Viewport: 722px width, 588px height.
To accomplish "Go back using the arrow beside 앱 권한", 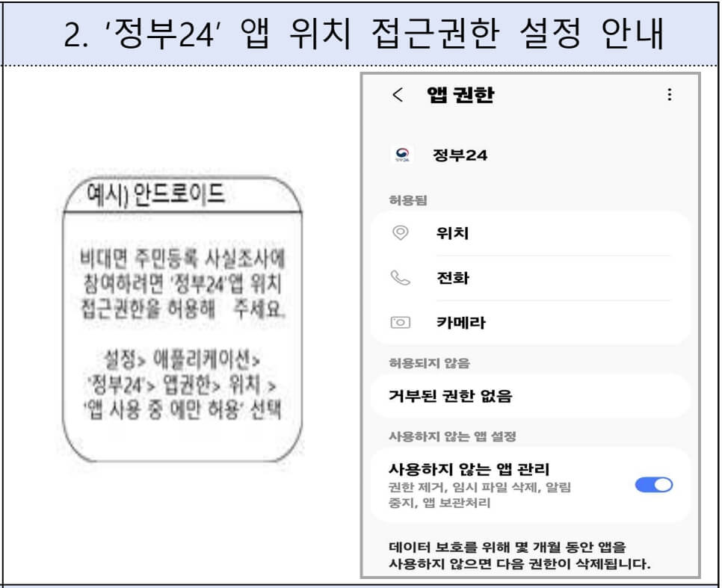I will (x=398, y=95).
